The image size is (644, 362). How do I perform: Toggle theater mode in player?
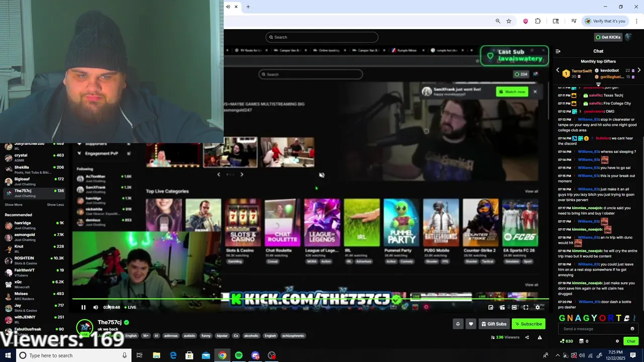click(514, 307)
